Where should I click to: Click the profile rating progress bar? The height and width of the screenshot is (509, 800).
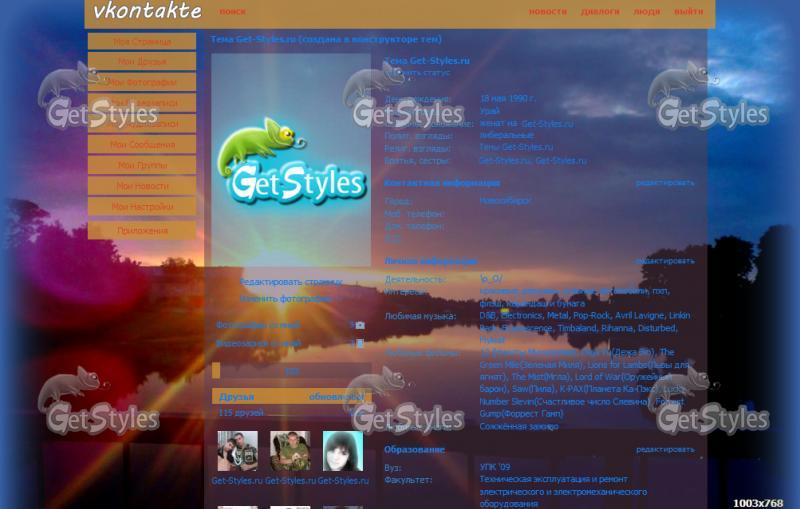290,371
